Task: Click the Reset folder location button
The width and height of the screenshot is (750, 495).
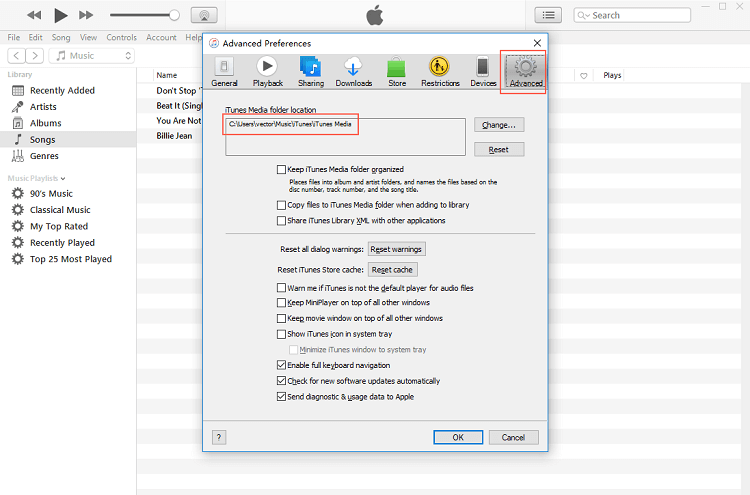Action: [499, 150]
